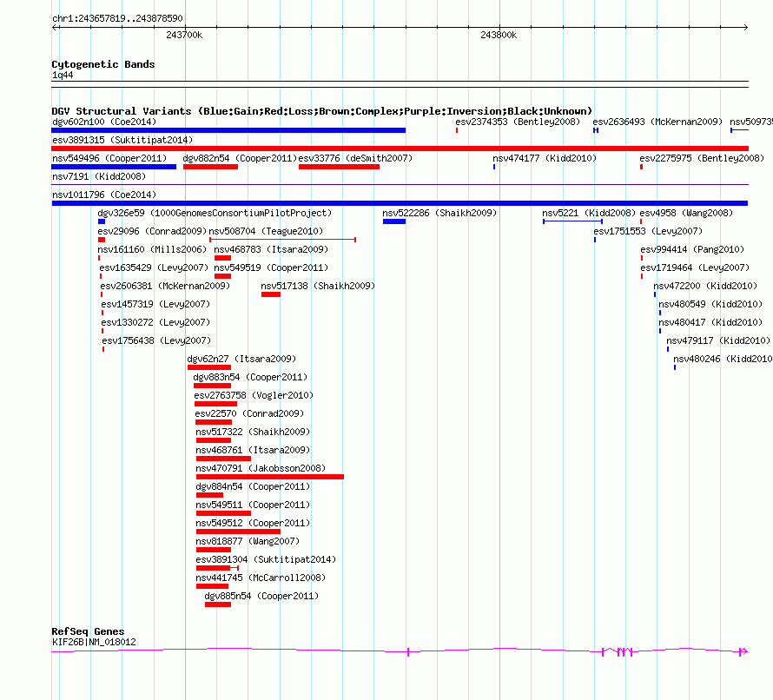Click the dgv326e59 (1000GenomesConsortiumPilotProject) label
Screen dimensions: 773x700
click(x=215, y=213)
